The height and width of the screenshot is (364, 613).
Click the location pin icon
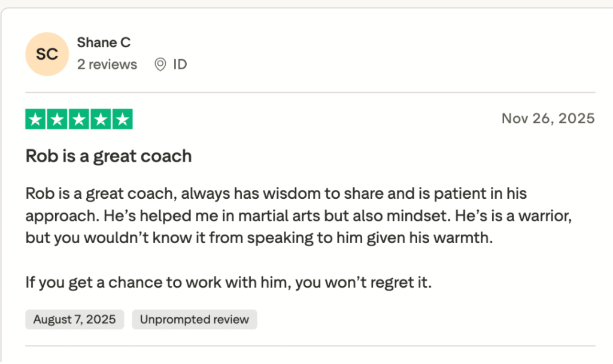pos(160,65)
